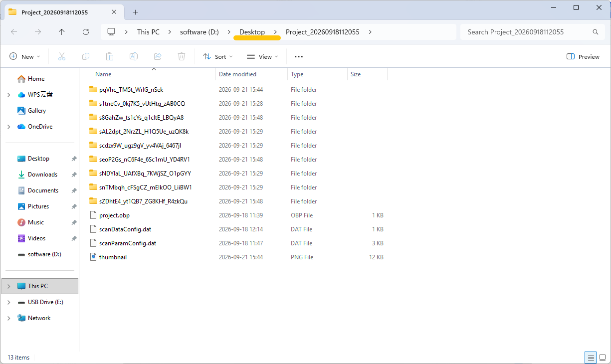Click the Rename icon in toolbar
The width and height of the screenshot is (611, 364).
(134, 57)
